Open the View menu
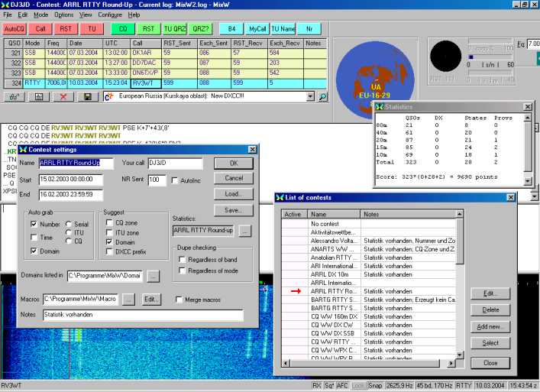Screen dimensions: 540x392 point(86,15)
